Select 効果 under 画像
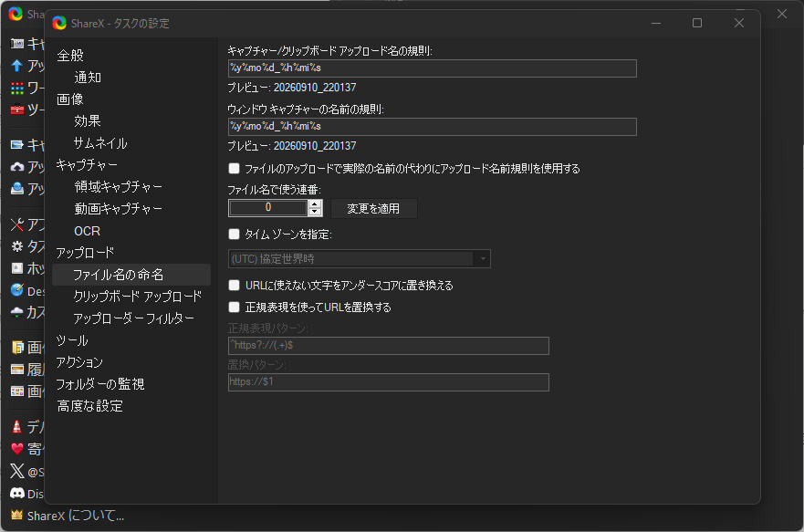 [x=88, y=121]
